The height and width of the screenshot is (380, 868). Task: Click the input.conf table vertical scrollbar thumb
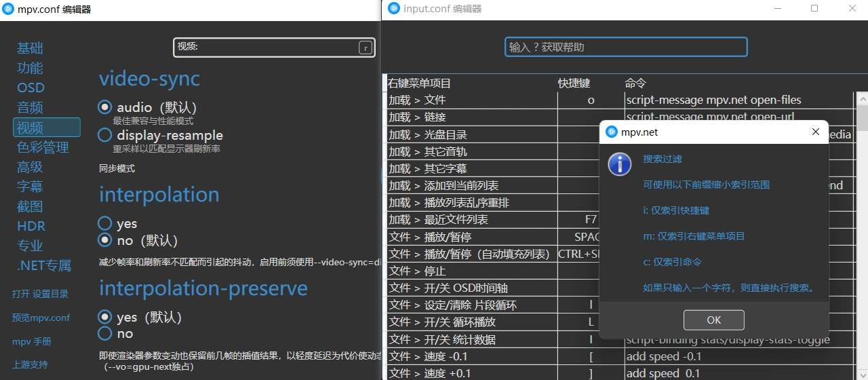pos(862,119)
